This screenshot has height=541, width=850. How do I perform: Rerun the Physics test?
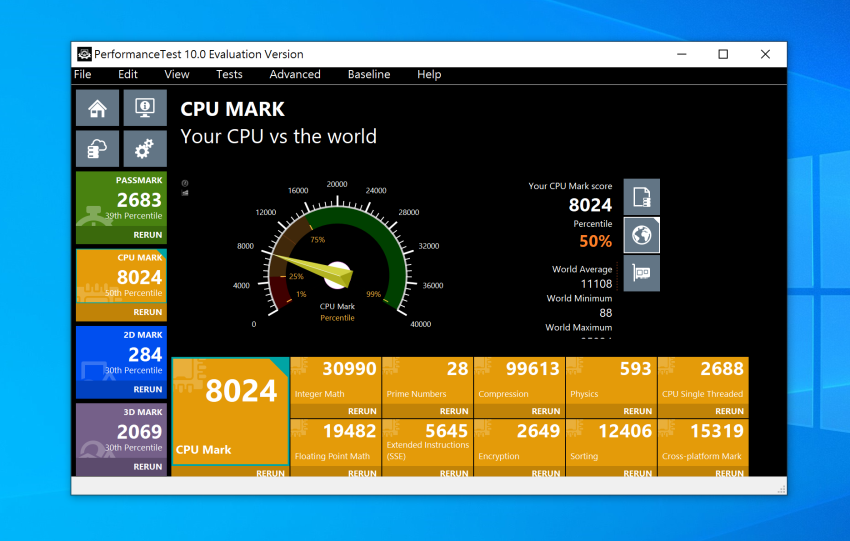click(x=638, y=411)
